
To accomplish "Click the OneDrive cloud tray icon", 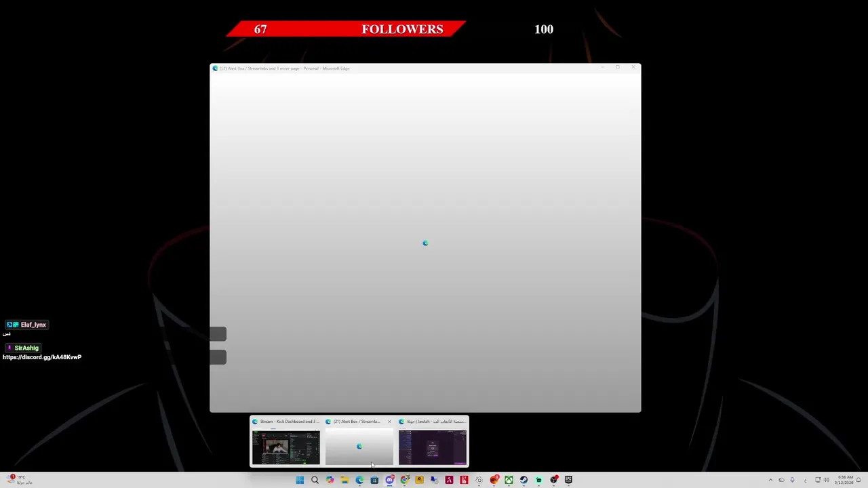I will click(781, 480).
